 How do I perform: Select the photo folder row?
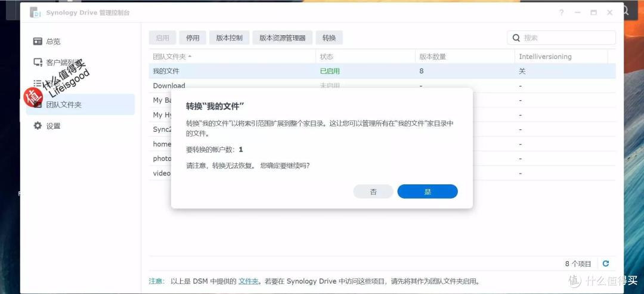pos(382,159)
